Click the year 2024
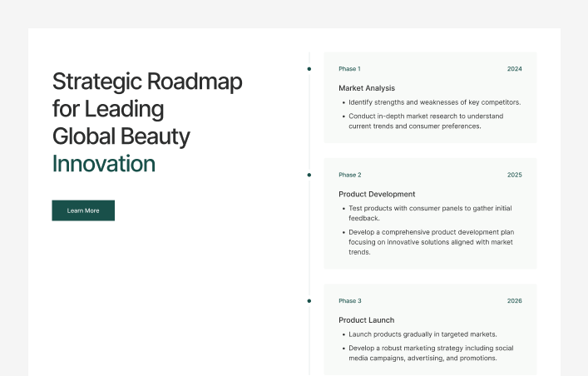Viewport: 588px width, 376px height. tap(515, 69)
